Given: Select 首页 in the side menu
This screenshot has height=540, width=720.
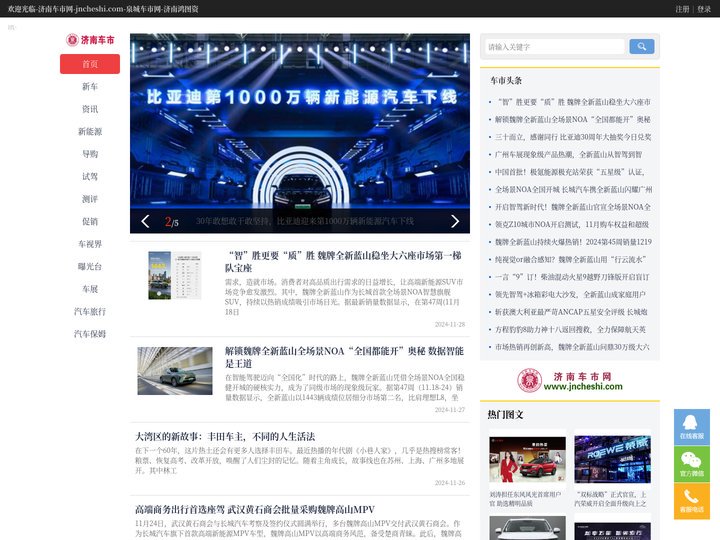Looking at the screenshot, I should 90,64.
